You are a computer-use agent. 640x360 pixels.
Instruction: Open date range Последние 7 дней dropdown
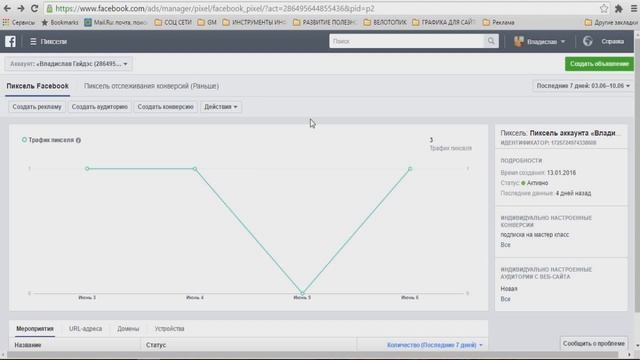[x=583, y=86]
